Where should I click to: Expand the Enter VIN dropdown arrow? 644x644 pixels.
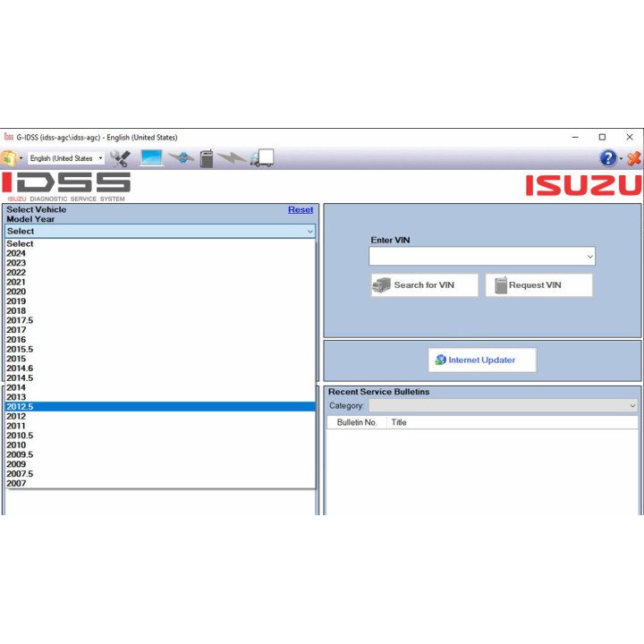tap(589, 257)
